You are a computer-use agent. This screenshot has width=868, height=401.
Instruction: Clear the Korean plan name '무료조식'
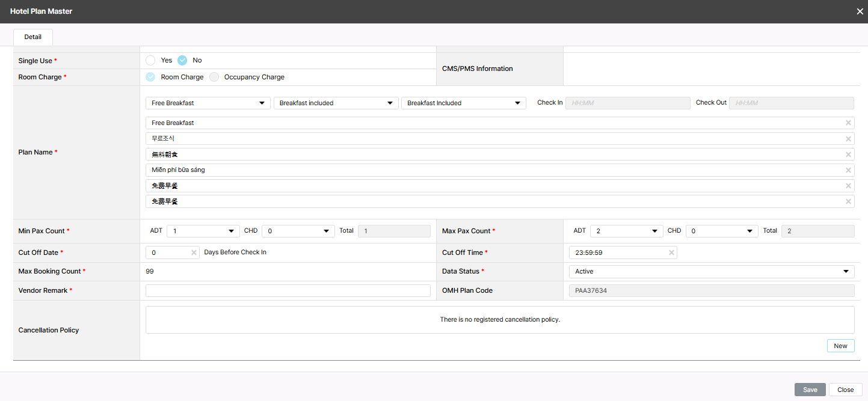coord(848,139)
